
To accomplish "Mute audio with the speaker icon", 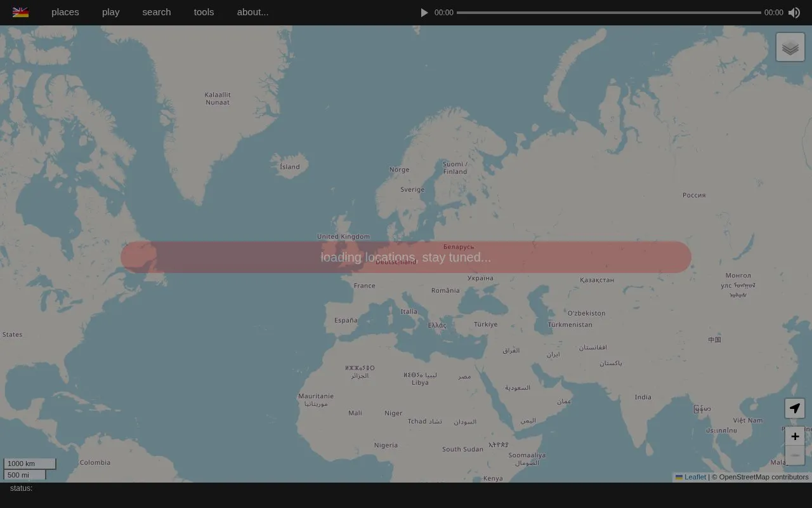I will pos(794,13).
